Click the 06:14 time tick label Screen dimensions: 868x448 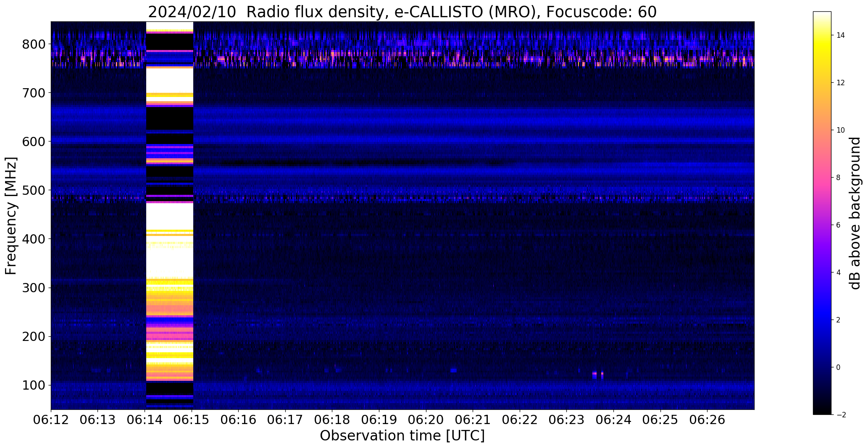click(x=145, y=420)
